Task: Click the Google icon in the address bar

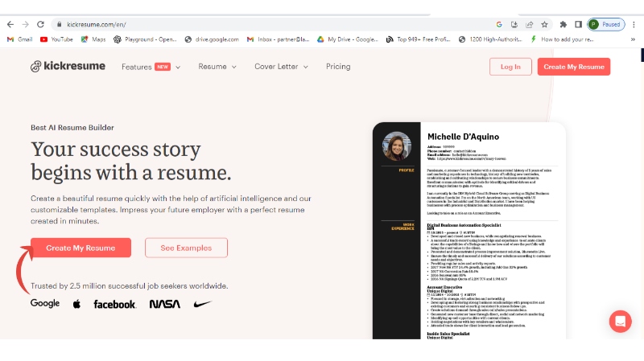Action: tap(499, 25)
